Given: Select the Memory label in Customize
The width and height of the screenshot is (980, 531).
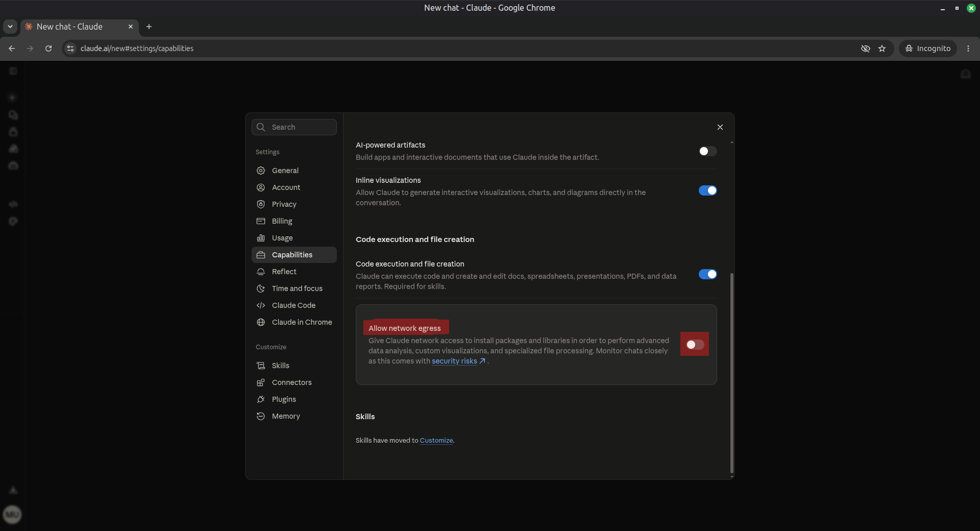Looking at the screenshot, I should (x=286, y=416).
